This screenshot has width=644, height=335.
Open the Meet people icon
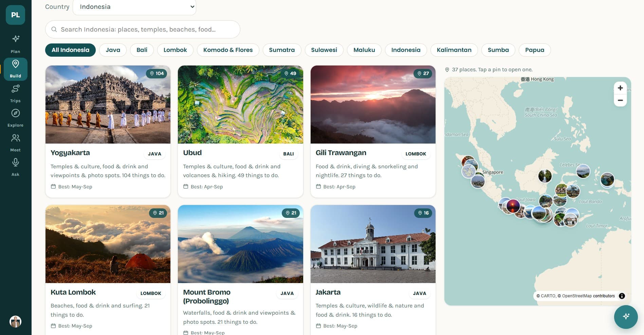15,138
